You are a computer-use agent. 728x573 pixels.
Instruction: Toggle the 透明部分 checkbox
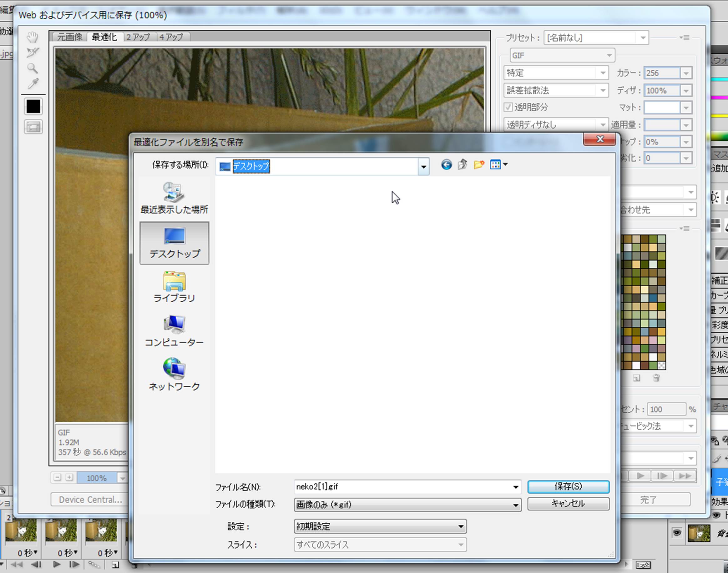[x=508, y=107]
